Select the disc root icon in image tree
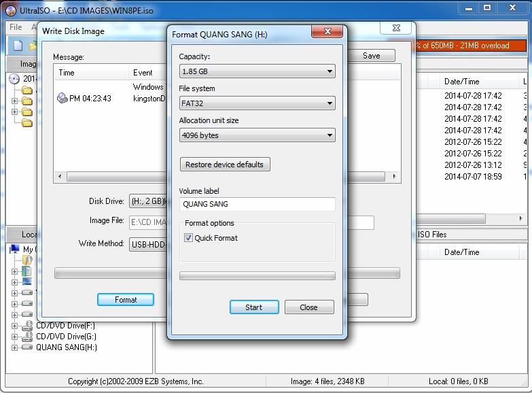Image resolution: width=532 pixels, height=393 pixels. click(14, 79)
